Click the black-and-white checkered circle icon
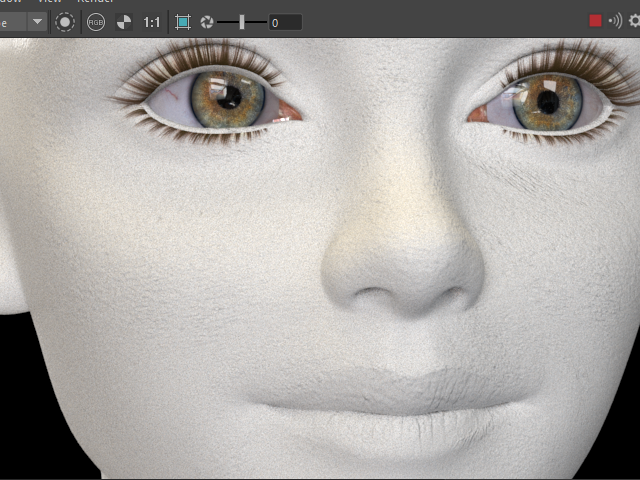This screenshot has height=480, width=640. coord(124,21)
